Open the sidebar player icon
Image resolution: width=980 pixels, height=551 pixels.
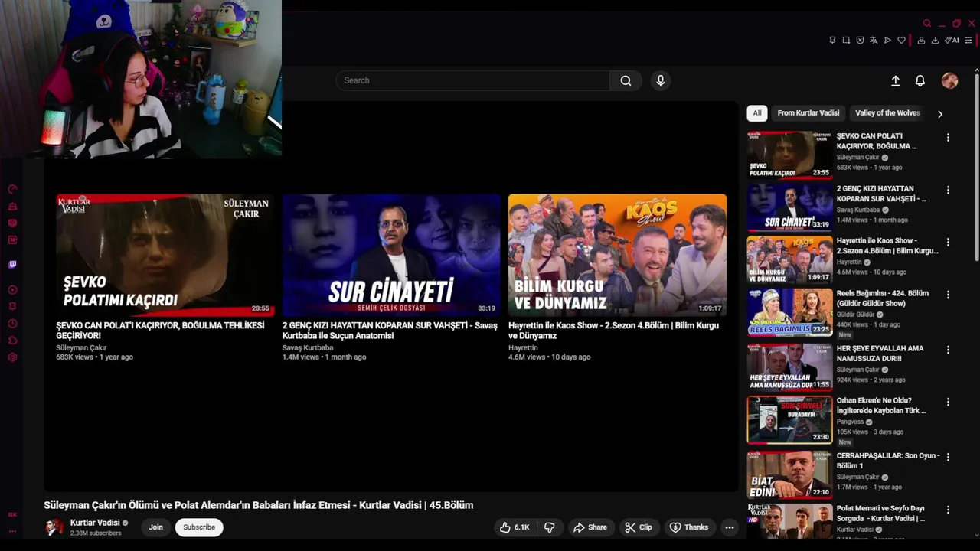[12, 290]
